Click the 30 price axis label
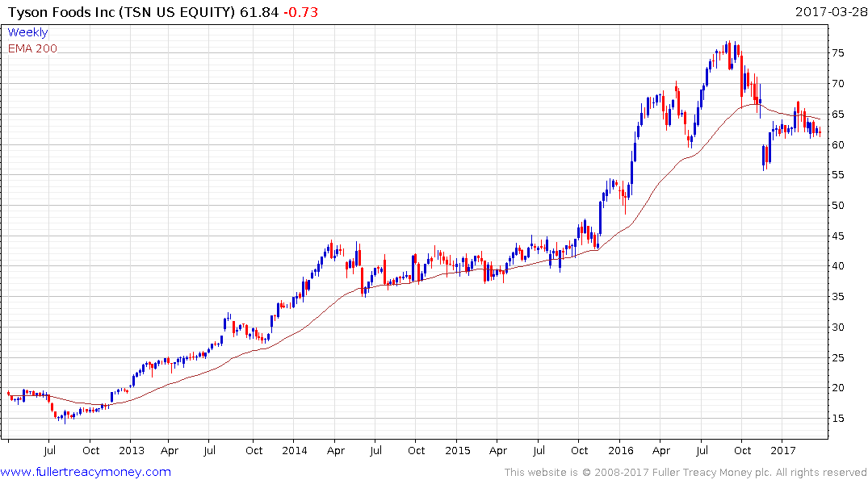 tap(837, 328)
